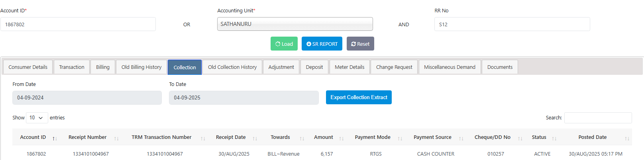Open the From Date picker field
The width and height of the screenshot is (644, 160).
point(87,98)
